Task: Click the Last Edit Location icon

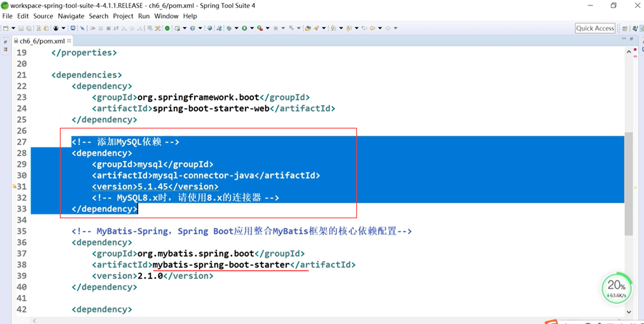Action: pyautogui.click(x=364, y=28)
